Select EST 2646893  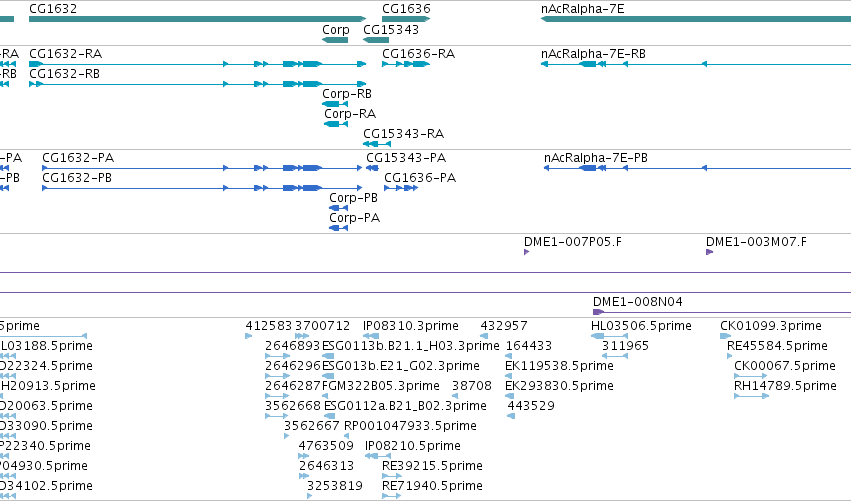[293, 346]
